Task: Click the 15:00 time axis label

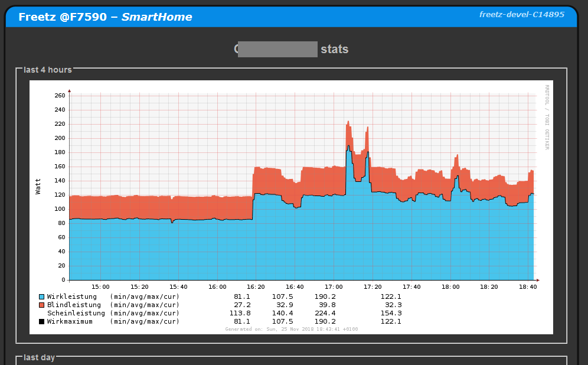Action: [100, 286]
